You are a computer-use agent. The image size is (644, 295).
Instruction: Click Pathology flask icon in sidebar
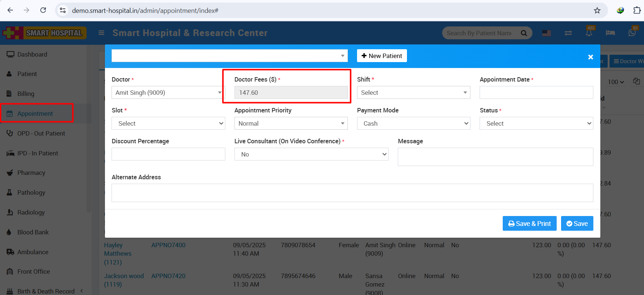point(10,193)
